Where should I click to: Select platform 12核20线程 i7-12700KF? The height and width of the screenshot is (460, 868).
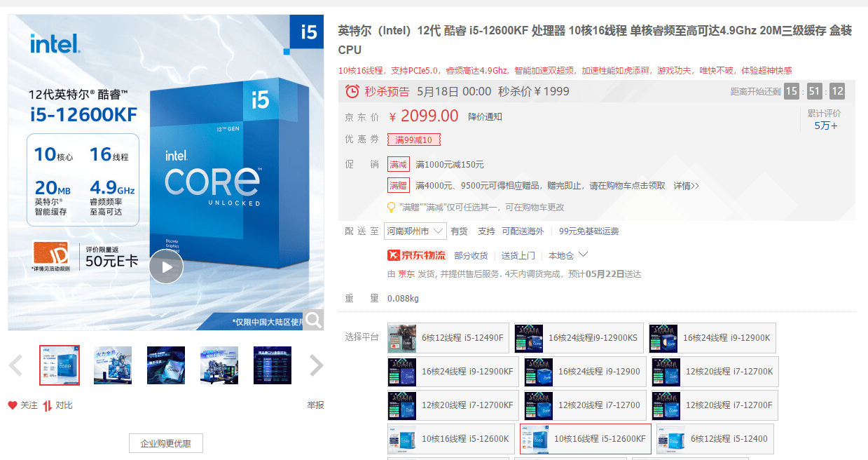[453, 405]
